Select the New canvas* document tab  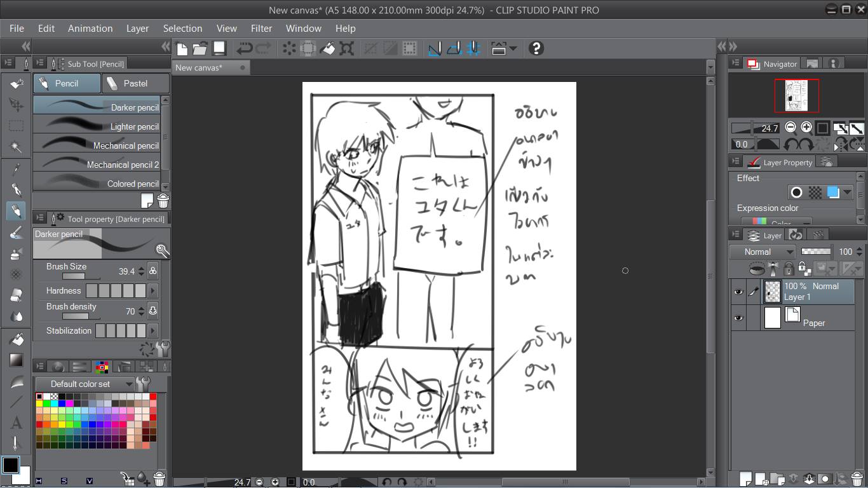(x=211, y=67)
